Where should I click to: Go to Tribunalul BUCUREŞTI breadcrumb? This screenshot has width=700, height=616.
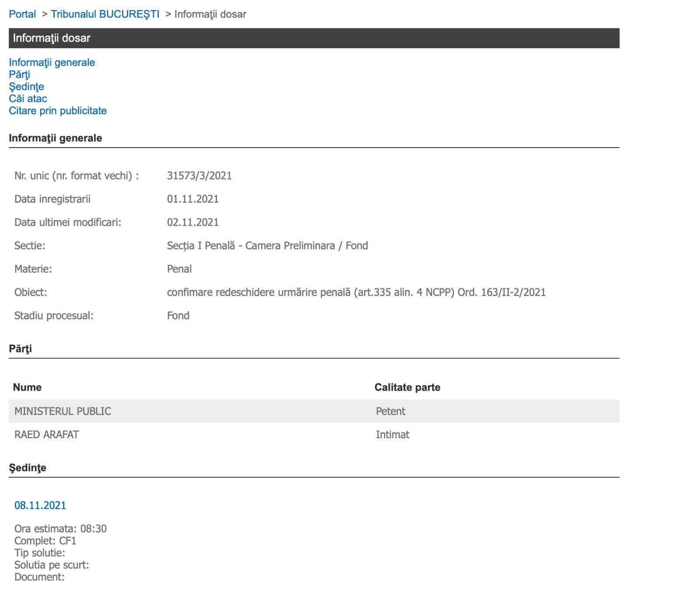105,14
